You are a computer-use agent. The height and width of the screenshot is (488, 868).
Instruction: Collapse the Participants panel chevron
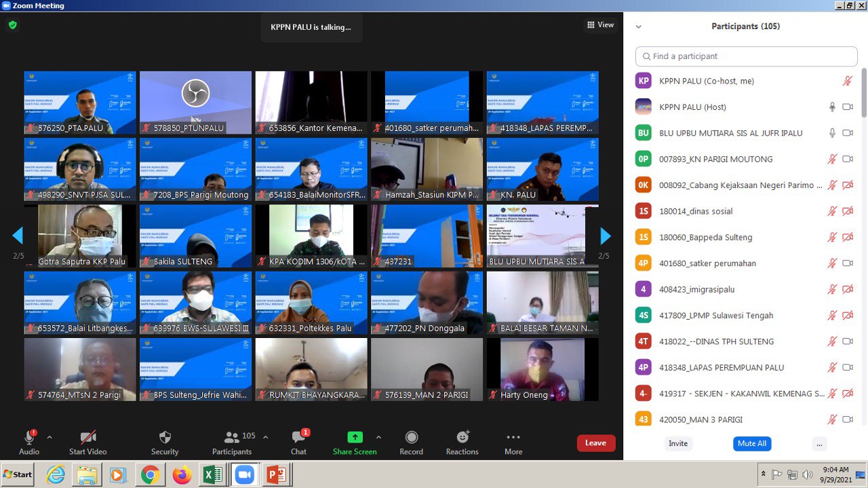638,26
